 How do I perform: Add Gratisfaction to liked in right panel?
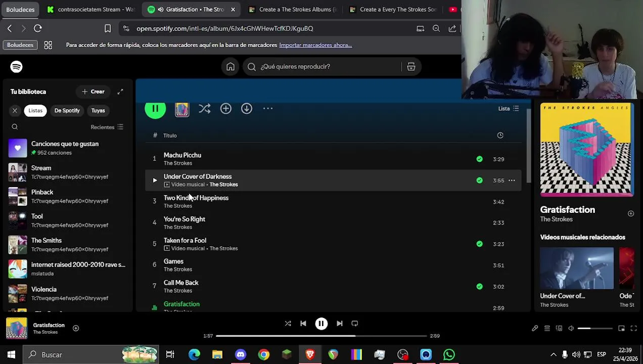(630, 214)
